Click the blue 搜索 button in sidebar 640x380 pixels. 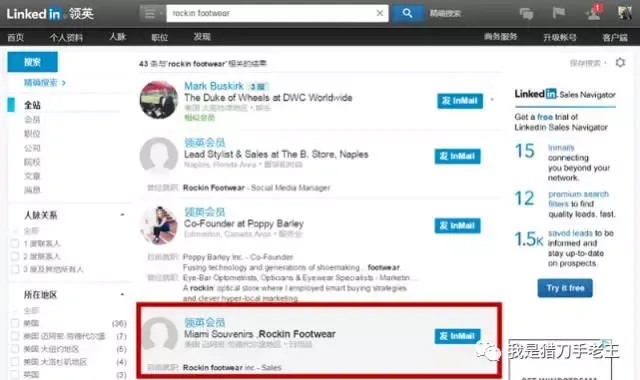point(32,62)
